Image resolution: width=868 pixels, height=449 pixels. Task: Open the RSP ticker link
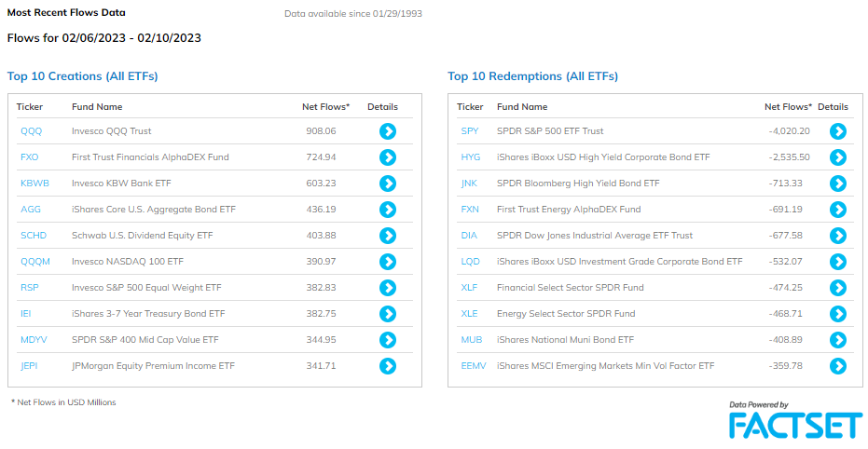tap(29, 288)
